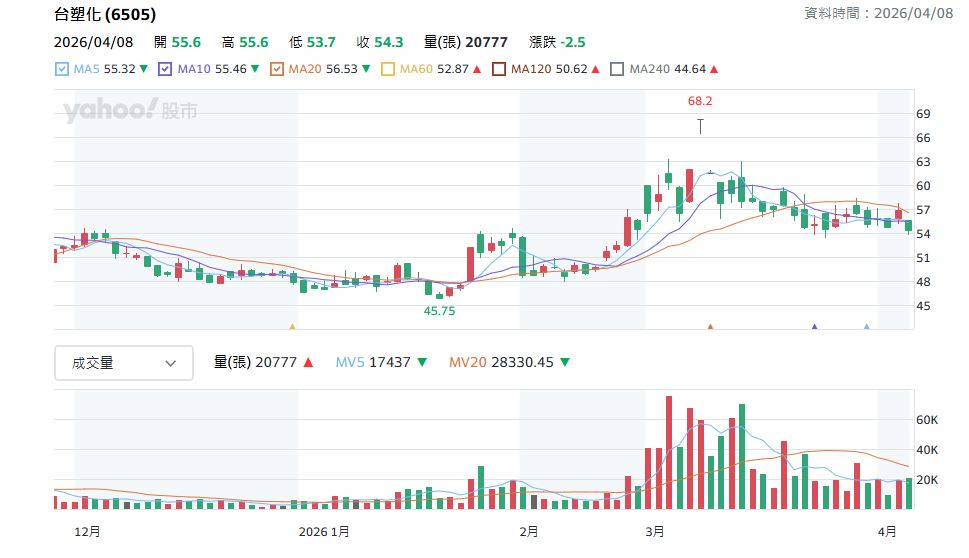Viewport: 969px width, 558px height.
Task: Click the orange triangle event marker near March
Action: coord(710,326)
